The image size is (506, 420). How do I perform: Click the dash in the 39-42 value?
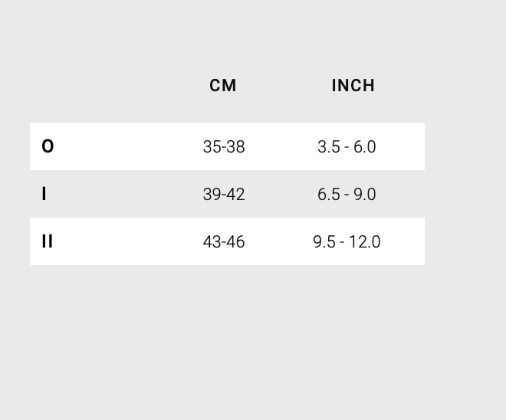(224, 195)
